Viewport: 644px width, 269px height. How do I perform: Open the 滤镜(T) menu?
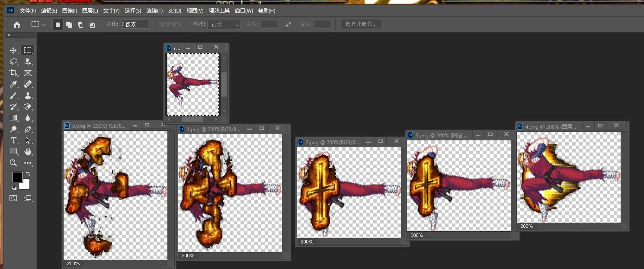tap(154, 10)
